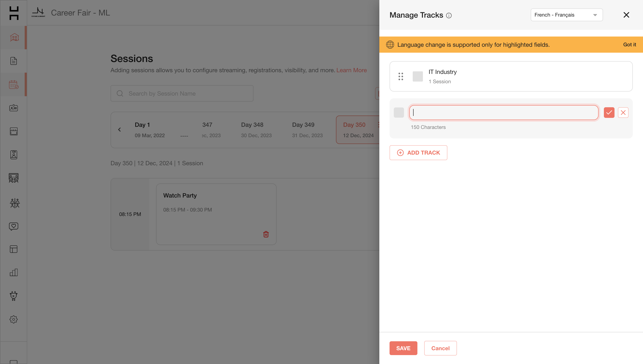
Task: Select the partially hidden 347 day tab
Action: coord(211,130)
